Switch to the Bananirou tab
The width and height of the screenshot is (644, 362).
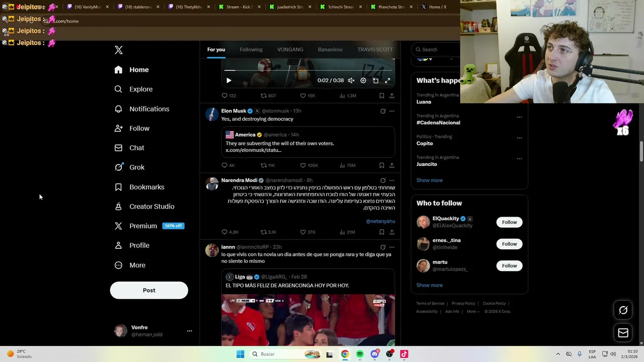click(x=330, y=50)
